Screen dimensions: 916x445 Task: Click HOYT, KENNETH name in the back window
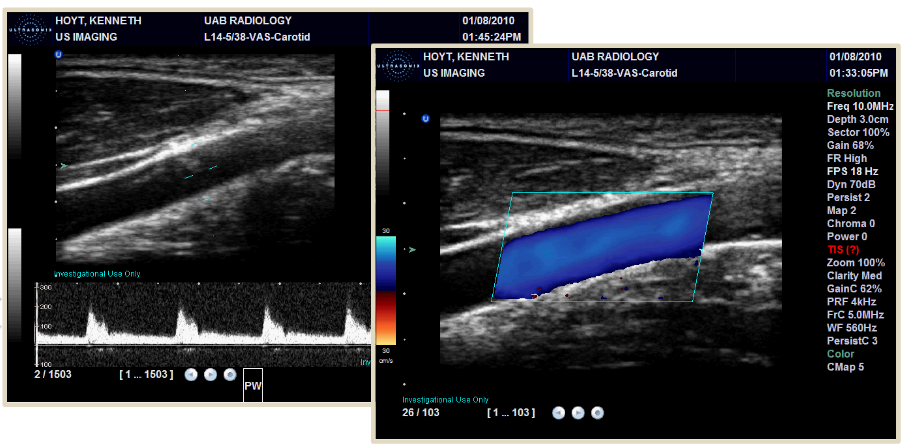click(98, 20)
